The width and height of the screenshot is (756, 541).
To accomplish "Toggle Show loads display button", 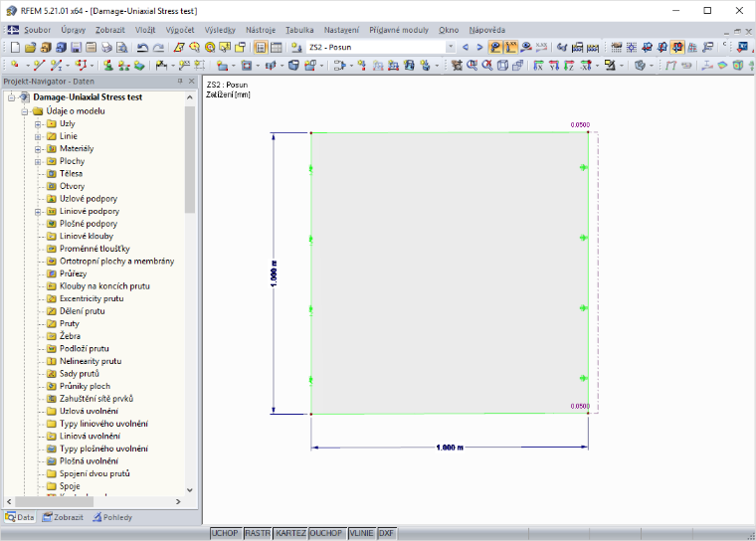I will coord(495,48).
